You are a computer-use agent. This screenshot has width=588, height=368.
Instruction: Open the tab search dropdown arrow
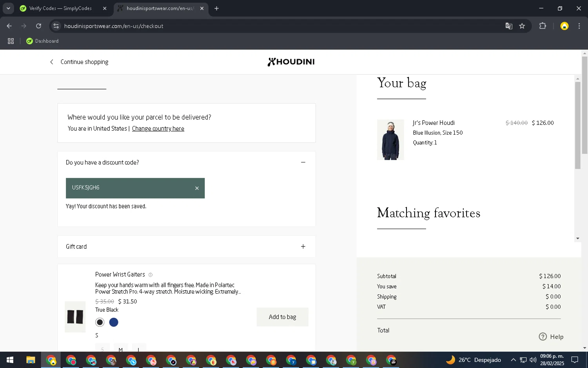click(x=8, y=8)
